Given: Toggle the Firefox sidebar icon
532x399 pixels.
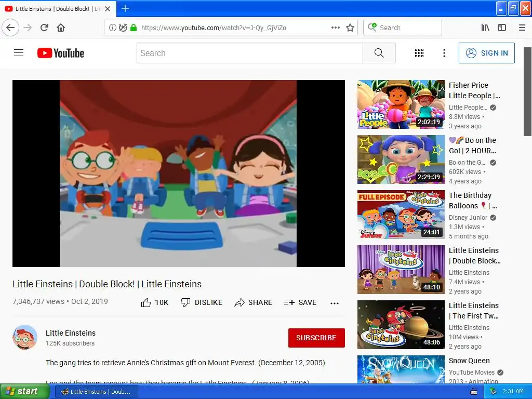Looking at the screenshot, I should pyautogui.click(x=502, y=28).
